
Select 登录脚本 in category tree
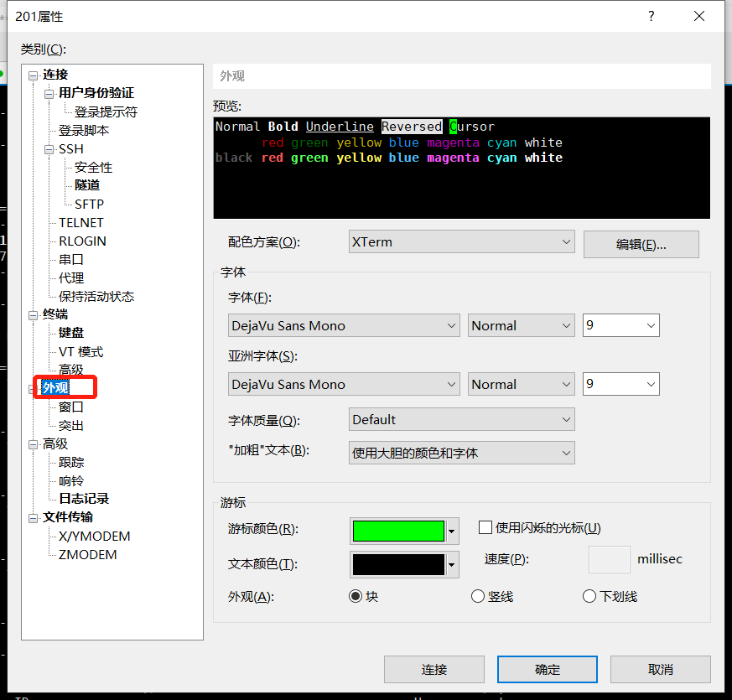[x=84, y=130]
